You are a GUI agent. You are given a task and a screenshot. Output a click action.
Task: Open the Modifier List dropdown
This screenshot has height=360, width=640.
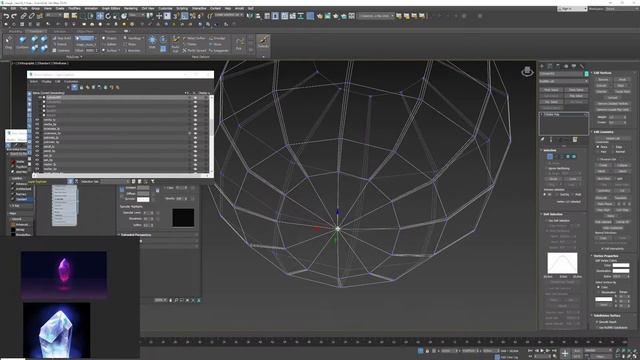564,81
